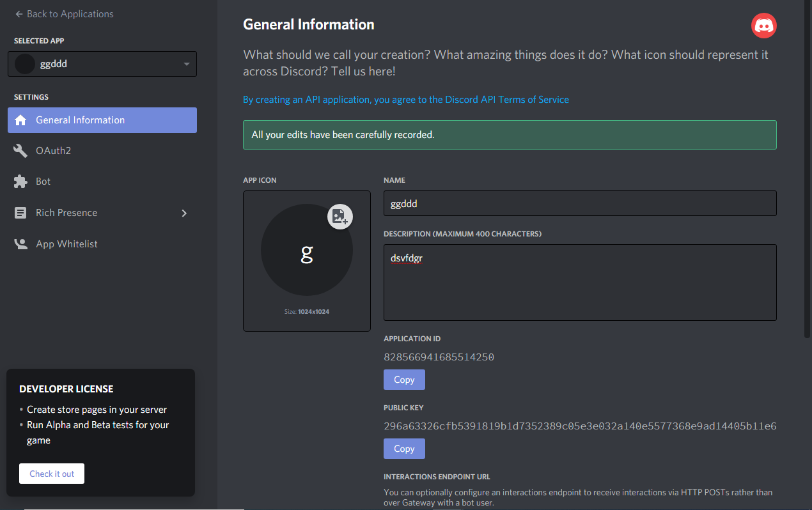Click the General Information home icon
This screenshot has width=812, height=510.
click(x=21, y=120)
